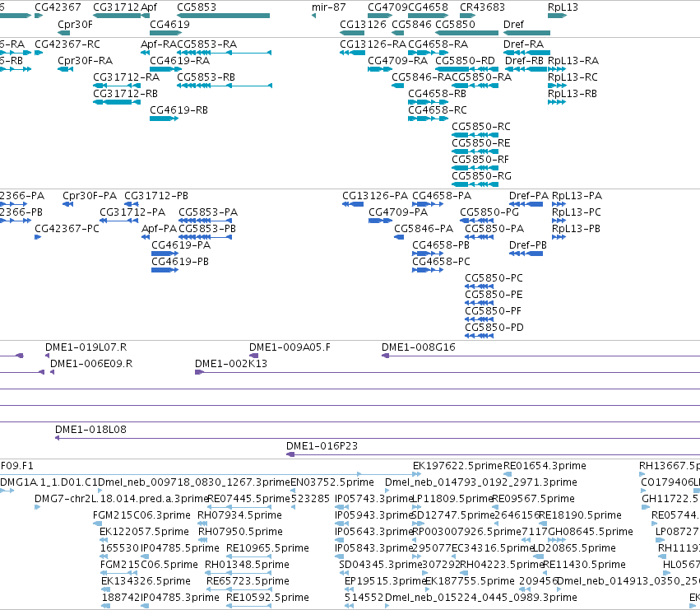Select EST RE18190.5prime
The width and height of the screenshot is (700, 610).
(580, 515)
